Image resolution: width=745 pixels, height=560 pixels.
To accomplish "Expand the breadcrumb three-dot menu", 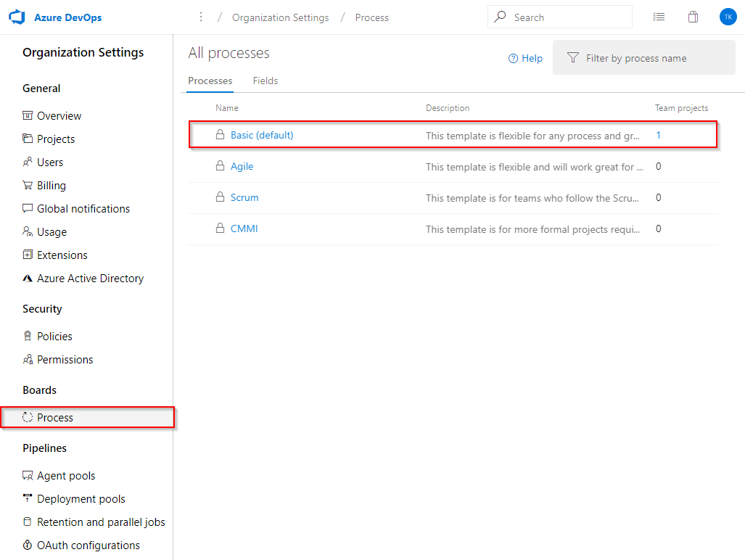I will pyautogui.click(x=201, y=17).
